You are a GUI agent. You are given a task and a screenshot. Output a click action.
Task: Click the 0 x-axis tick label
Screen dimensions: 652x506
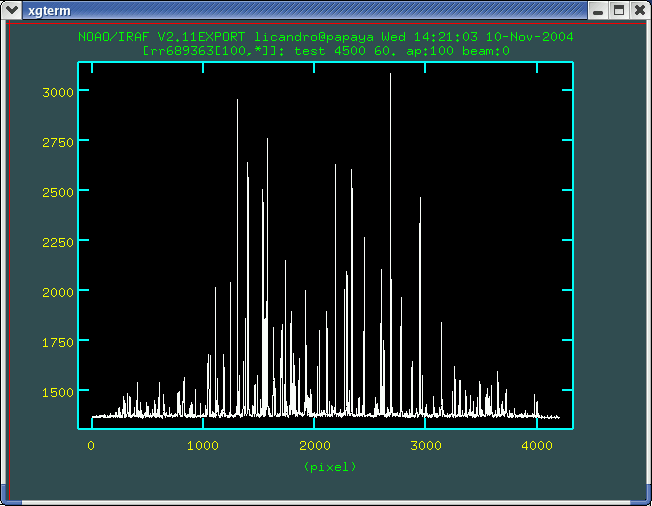tap(92, 446)
